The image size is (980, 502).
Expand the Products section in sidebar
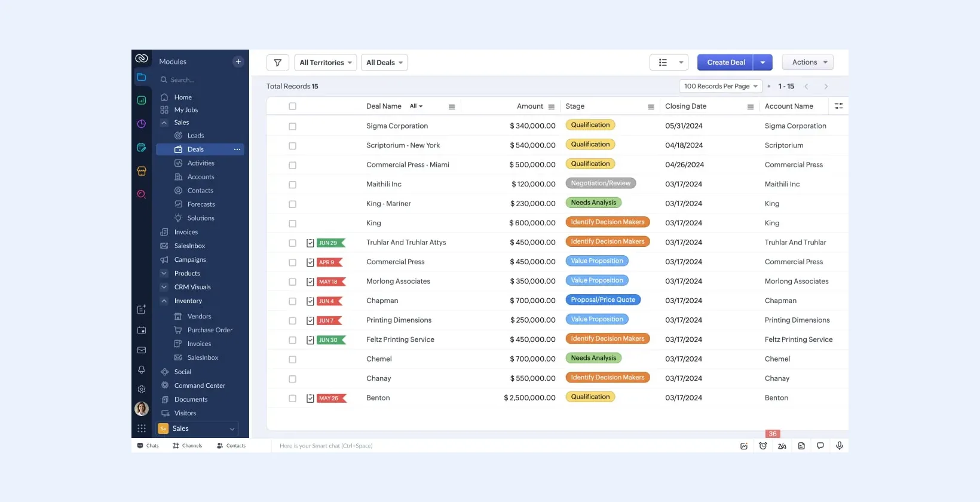click(x=164, y=273)
